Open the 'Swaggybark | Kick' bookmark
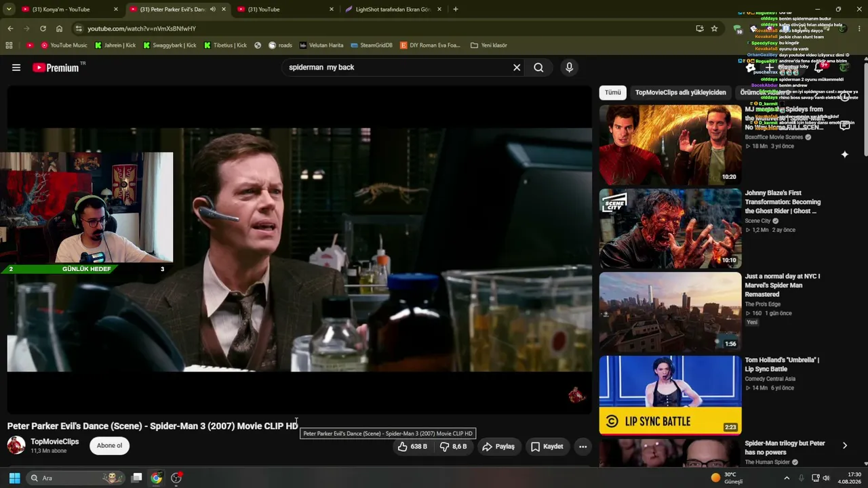 (169, 45)
